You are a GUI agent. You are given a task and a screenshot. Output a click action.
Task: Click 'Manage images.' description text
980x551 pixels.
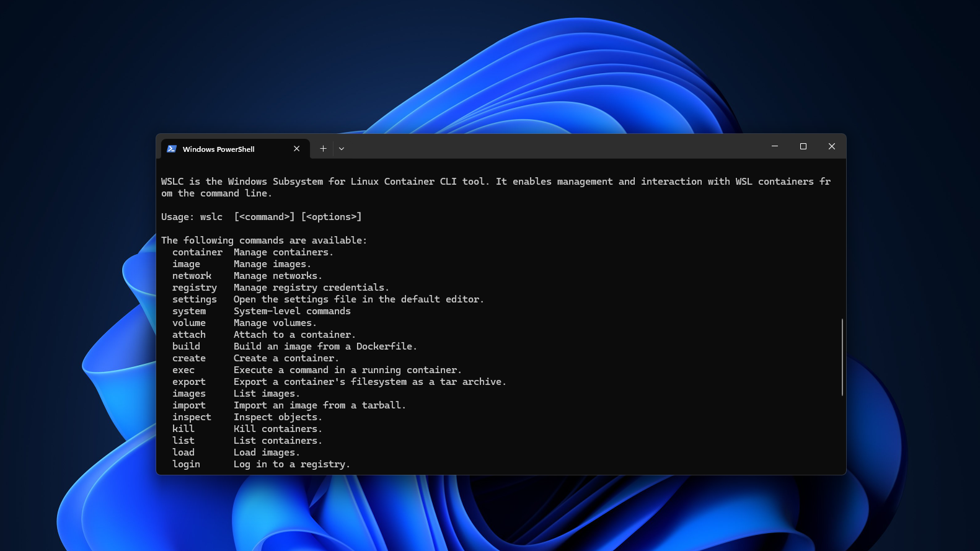click(272, 264)
